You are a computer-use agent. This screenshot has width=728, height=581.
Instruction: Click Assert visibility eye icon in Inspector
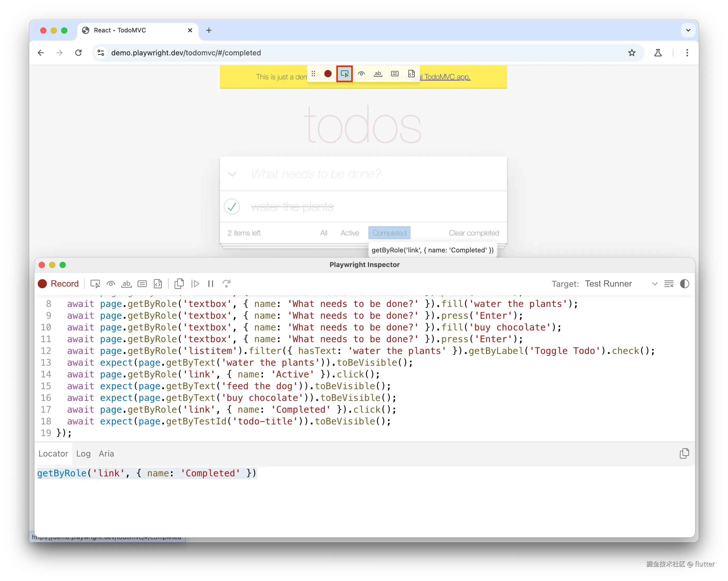click(x=111, y=284)
